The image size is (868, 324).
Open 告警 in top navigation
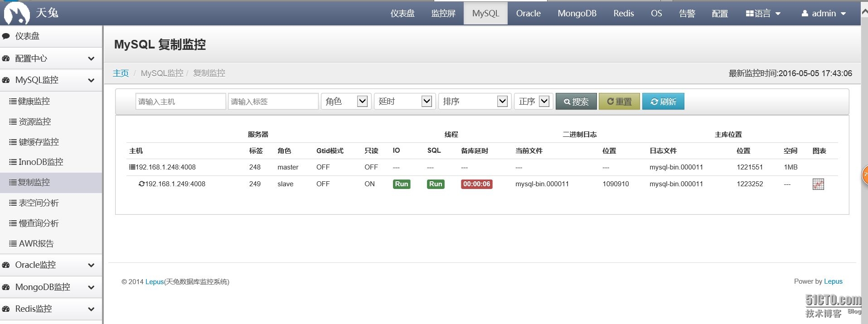[687, 14]
